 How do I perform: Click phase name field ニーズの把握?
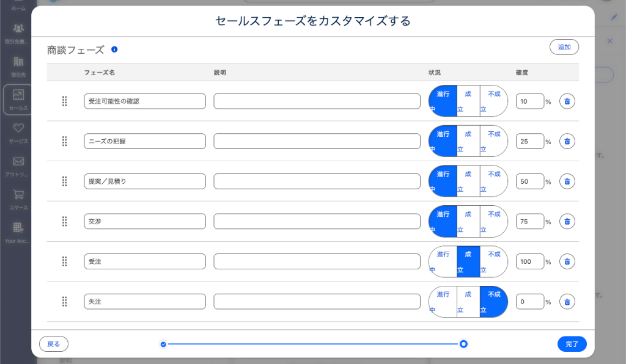point(145,141)
